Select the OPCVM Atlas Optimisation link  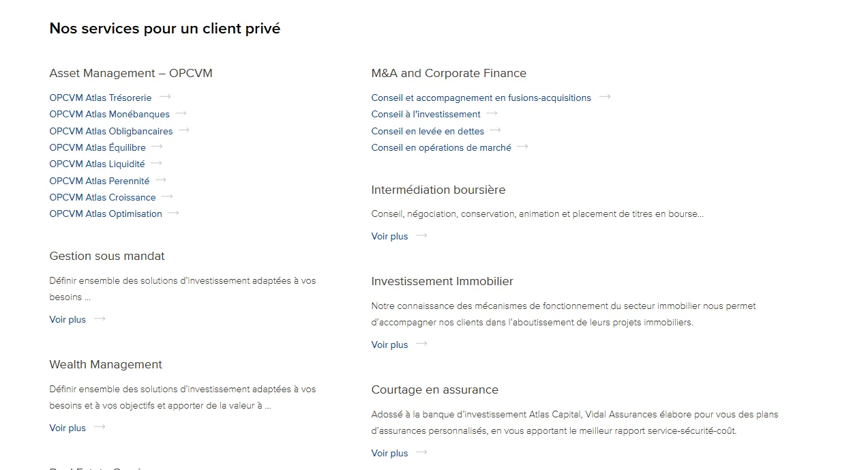[106, 214]
